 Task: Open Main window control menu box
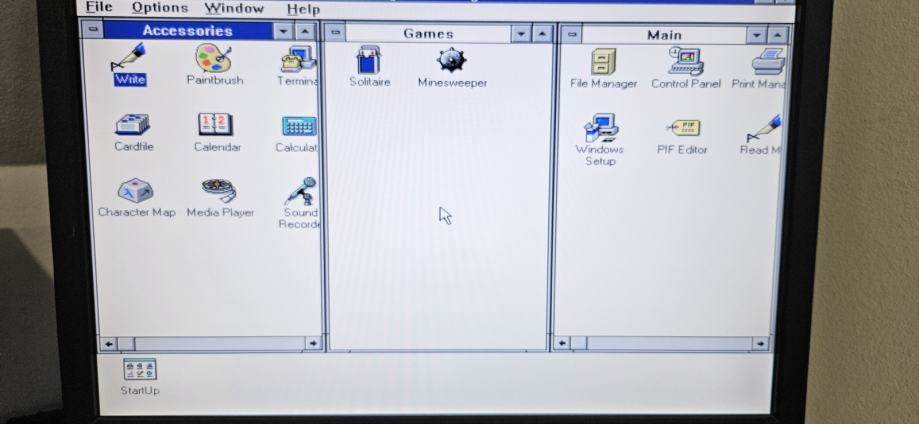[x=572, y=35]
